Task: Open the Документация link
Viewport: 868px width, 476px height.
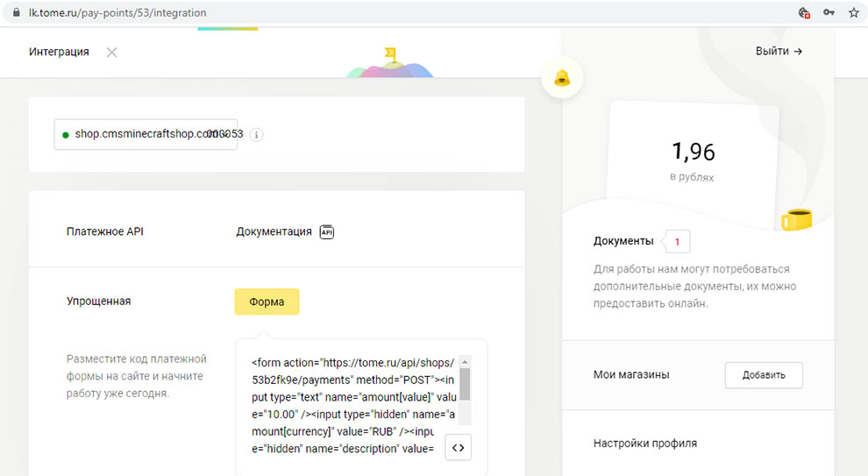Action: 274,232
